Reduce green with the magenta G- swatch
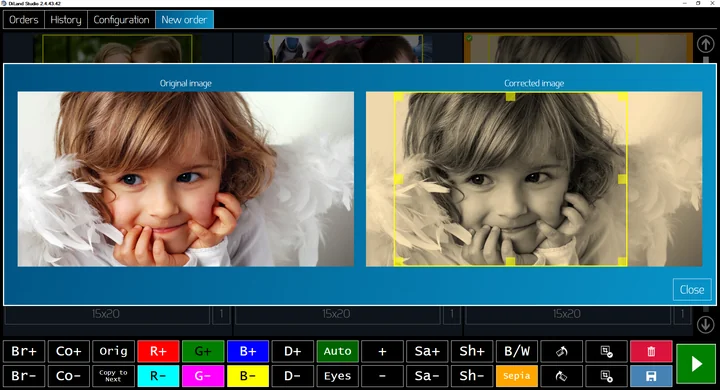 click(203, 376)
